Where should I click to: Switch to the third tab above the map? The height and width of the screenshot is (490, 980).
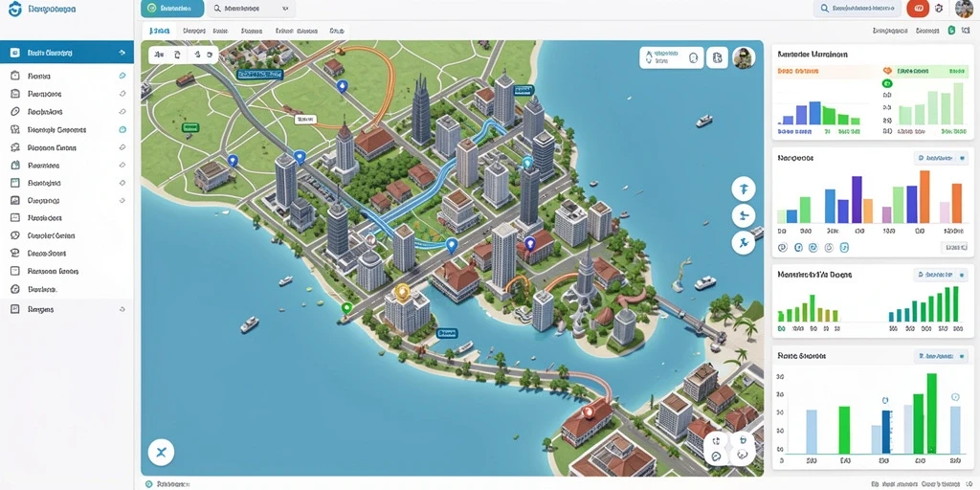pos(220,30)
